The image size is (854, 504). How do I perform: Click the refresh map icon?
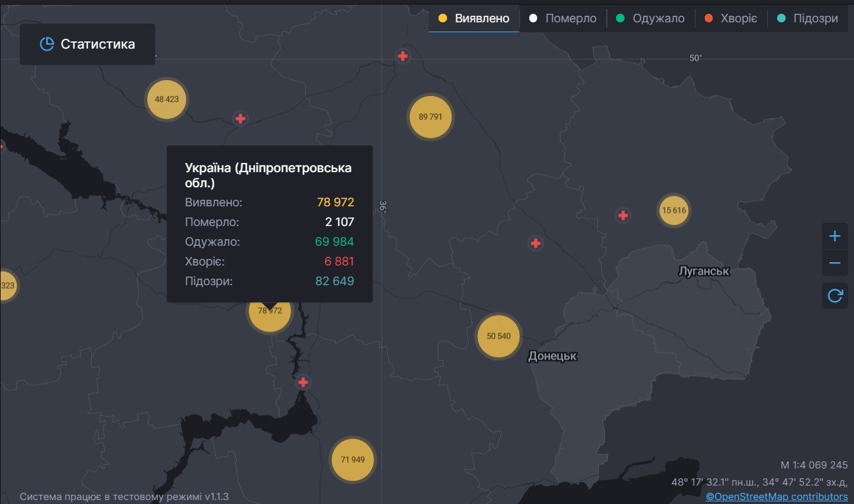834,295
